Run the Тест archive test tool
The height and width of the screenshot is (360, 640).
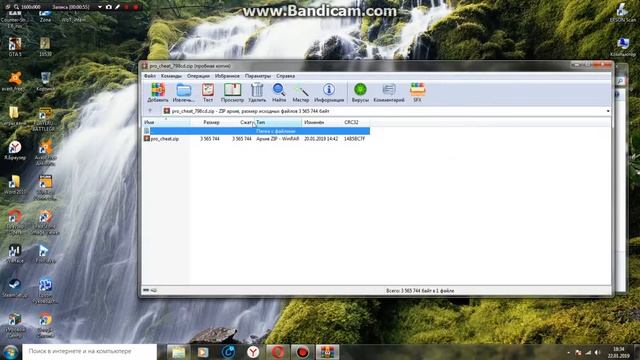(x=208, y=92)
